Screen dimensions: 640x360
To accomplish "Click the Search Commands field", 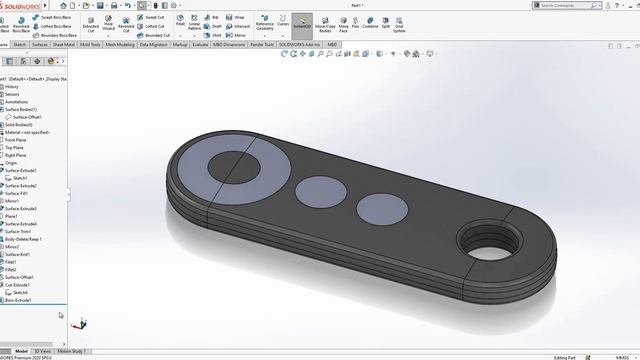I will 567,5.
